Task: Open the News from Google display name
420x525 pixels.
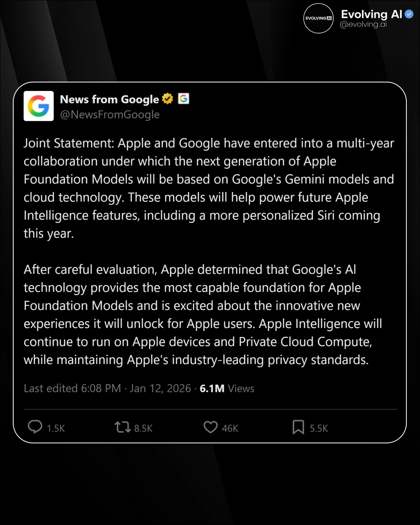Action: coord(109,100)
